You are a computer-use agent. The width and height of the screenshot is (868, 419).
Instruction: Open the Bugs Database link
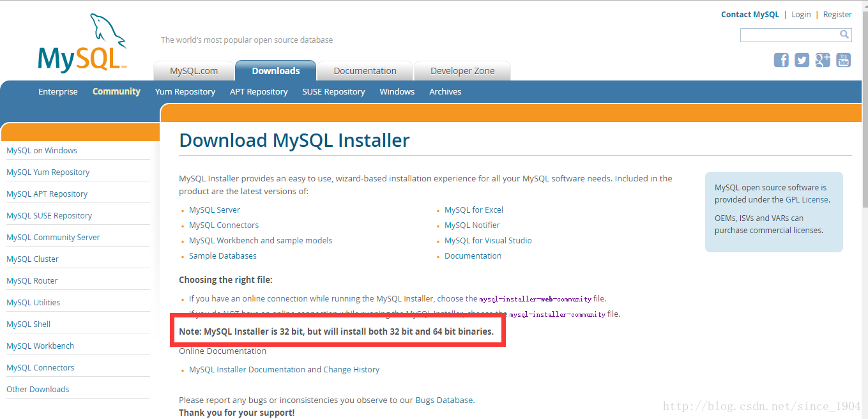[444, 400]
